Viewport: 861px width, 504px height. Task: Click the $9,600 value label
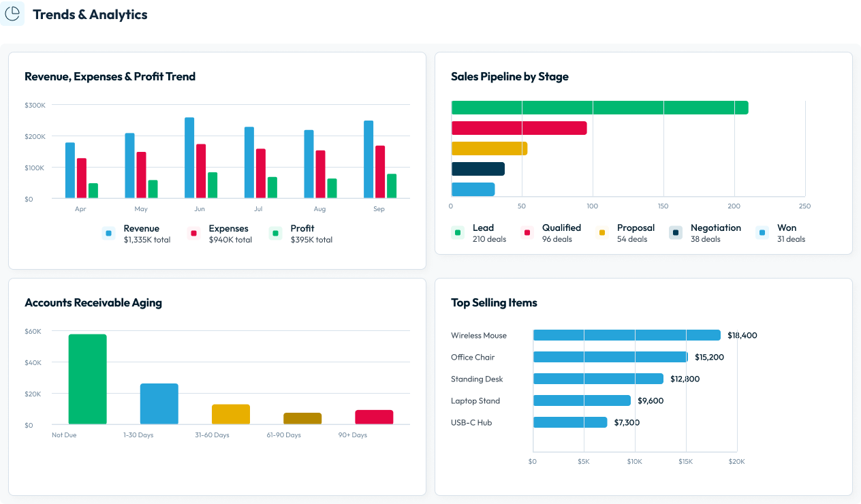click(x=651, y=400)
